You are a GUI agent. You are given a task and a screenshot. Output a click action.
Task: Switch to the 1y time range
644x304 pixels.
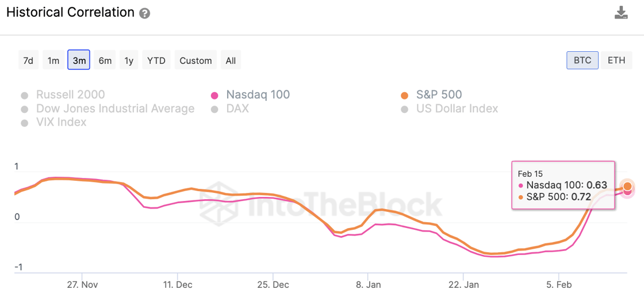(x=129, y=60)
